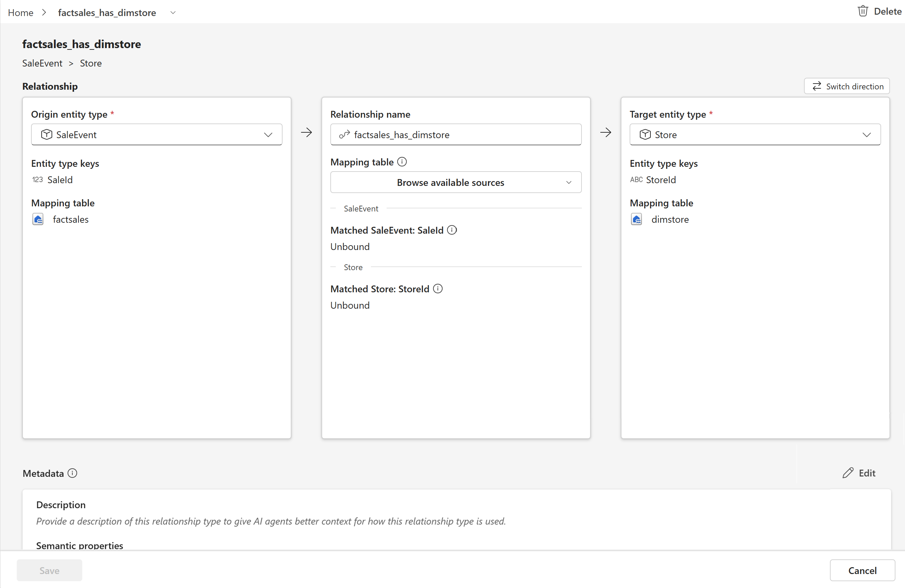The width and height of the screenshot is (905, 588).
Task: Click the SaleEvent subtitle text under heading
Action: click(42, 63)
